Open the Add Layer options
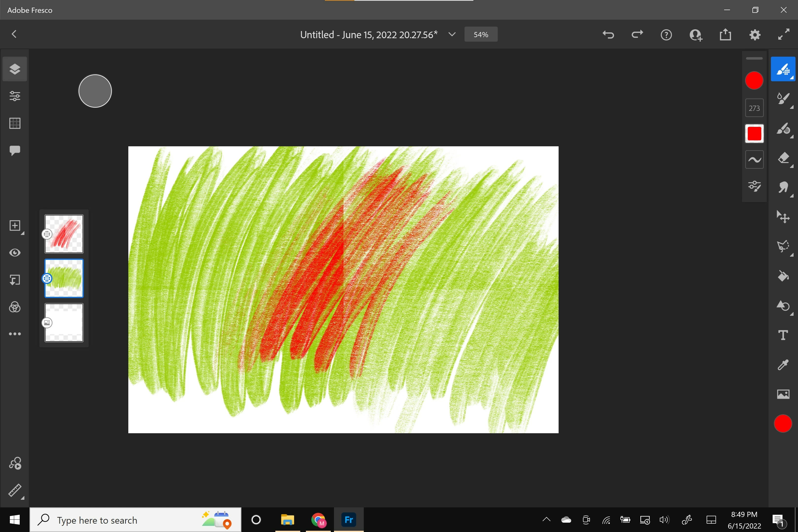Screen dimensions: 798x532 tap(15, 226)
